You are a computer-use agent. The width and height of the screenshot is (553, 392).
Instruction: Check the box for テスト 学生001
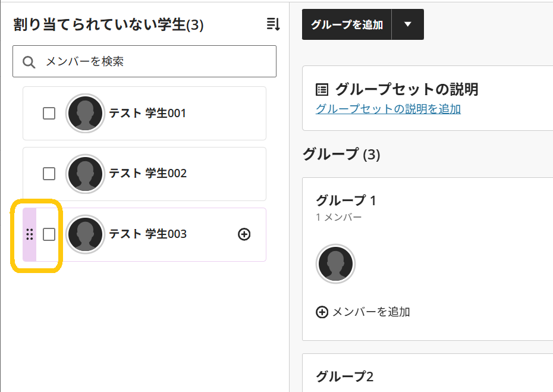pyautogui.click(x=49, y=114)
